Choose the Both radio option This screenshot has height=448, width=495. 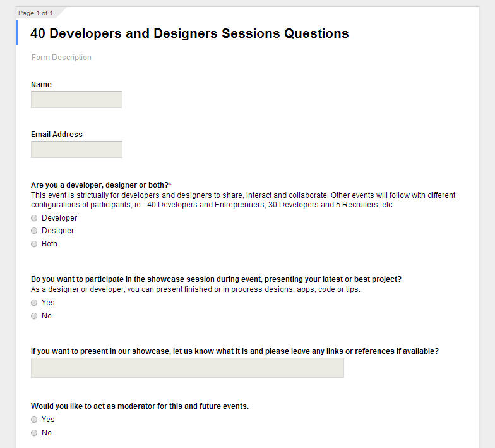tap(34, 244)
